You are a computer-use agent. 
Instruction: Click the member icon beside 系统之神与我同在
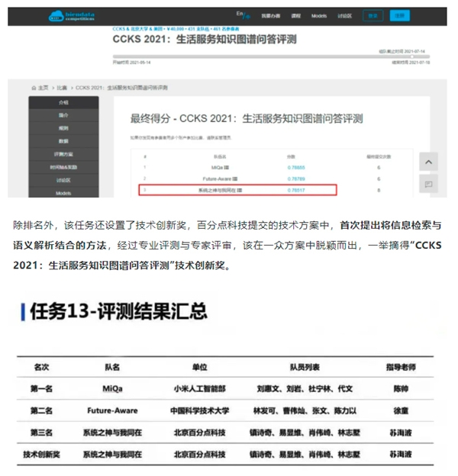click(x=240, y=191)
